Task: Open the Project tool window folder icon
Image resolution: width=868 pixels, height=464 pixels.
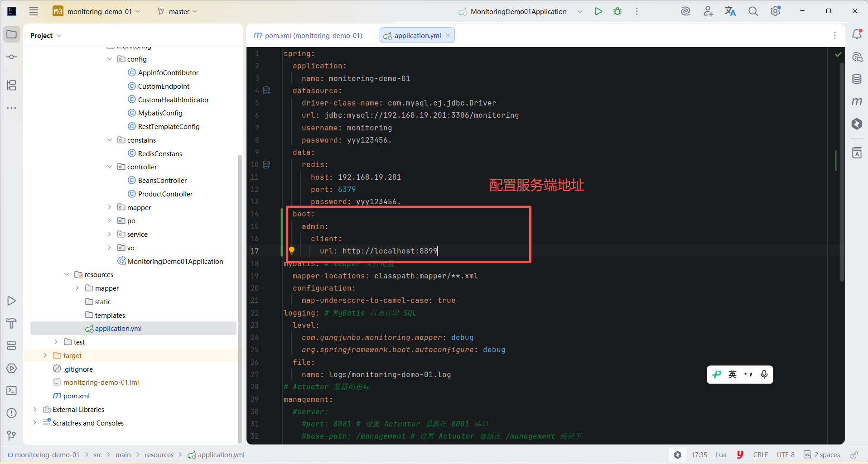Action: (x=12, y=34)
